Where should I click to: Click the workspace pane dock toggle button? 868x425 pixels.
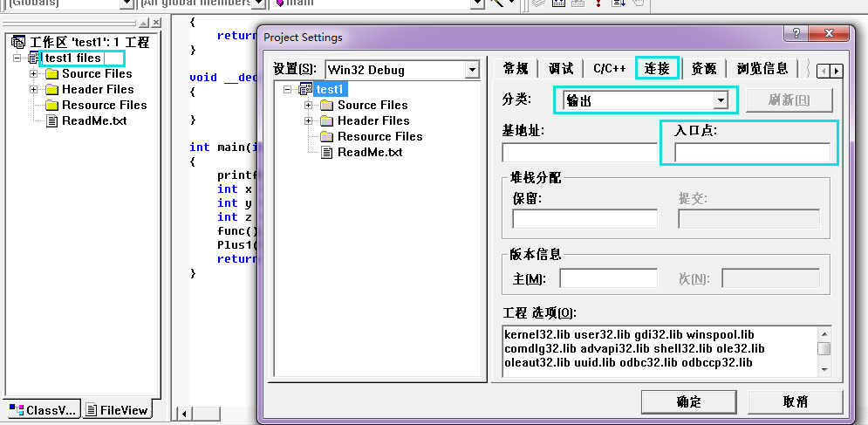(x=144, y=22)
